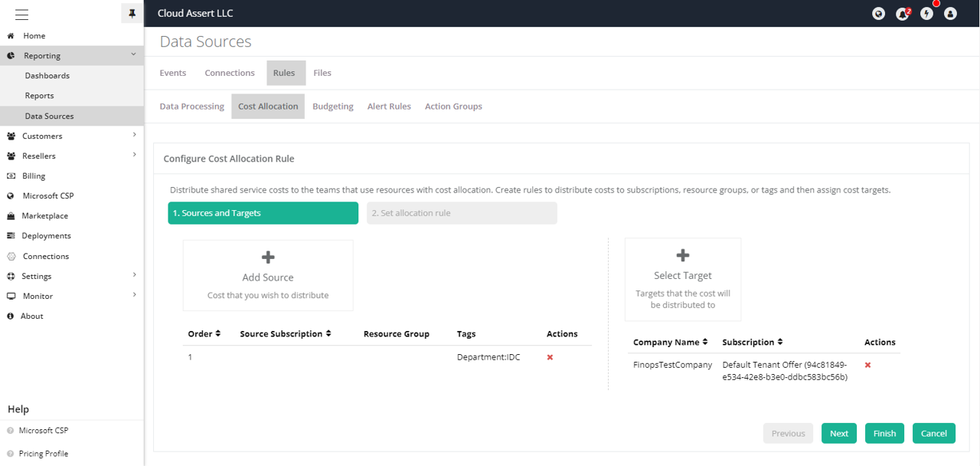Click the Tags column header

coord(466,334)
